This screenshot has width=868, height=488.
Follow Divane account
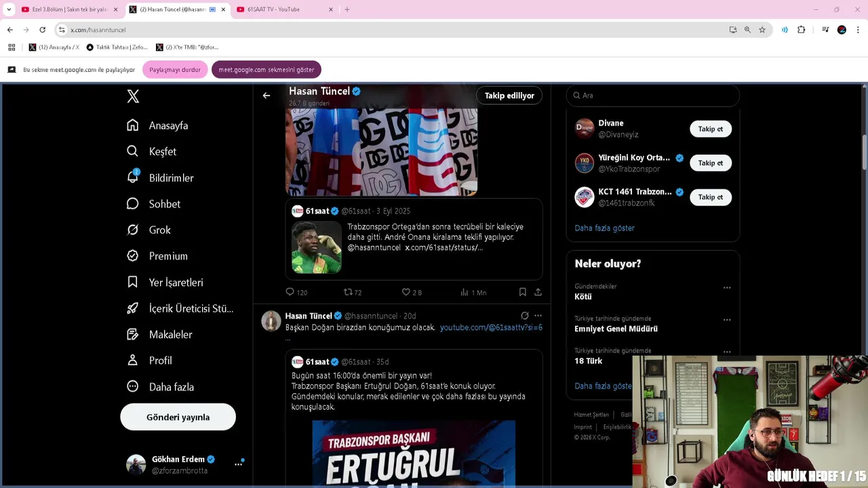click(x=710, y=129)
